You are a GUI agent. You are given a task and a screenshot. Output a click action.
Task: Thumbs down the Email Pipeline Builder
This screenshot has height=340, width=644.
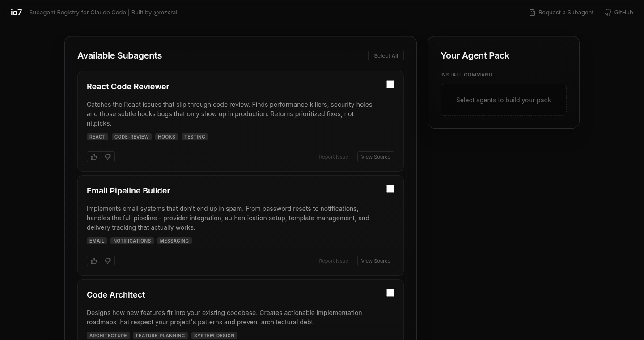pos(108,261)
